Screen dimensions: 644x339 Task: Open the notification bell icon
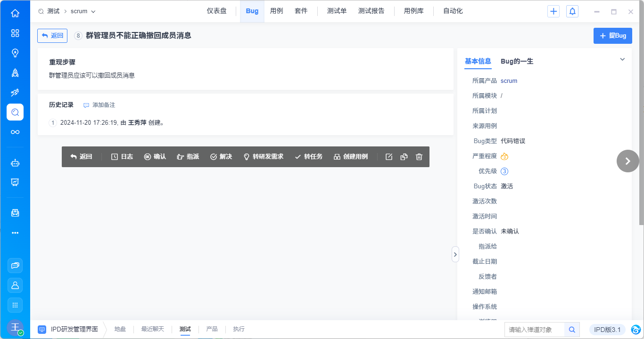[572, 11]
